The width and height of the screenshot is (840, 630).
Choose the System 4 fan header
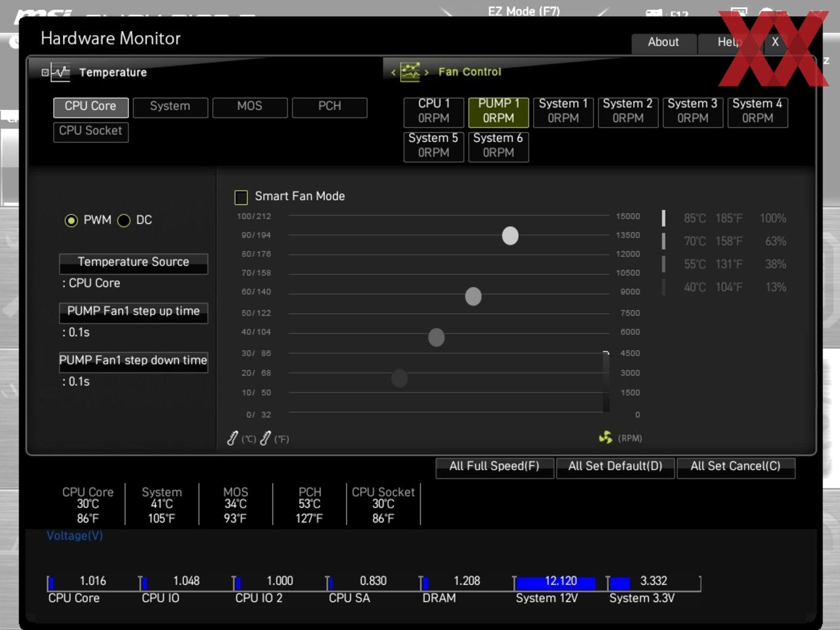[x=758, y=112]
